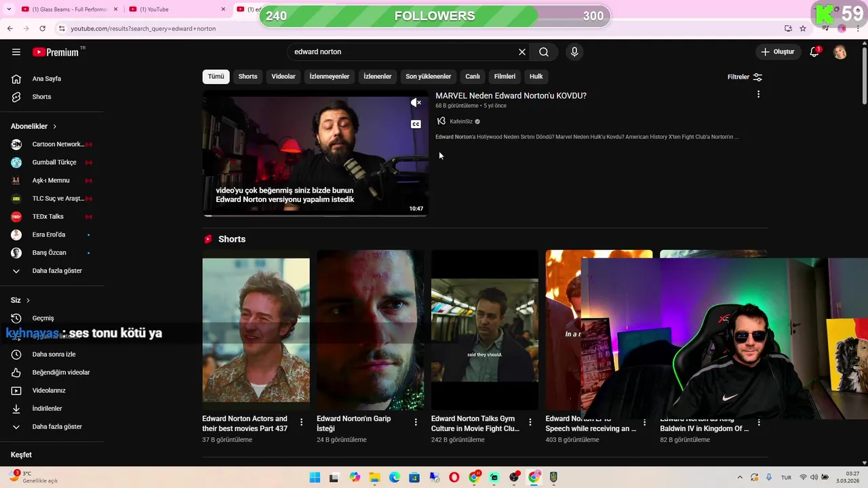Expand the Siz section chevron

coord(28,300)
